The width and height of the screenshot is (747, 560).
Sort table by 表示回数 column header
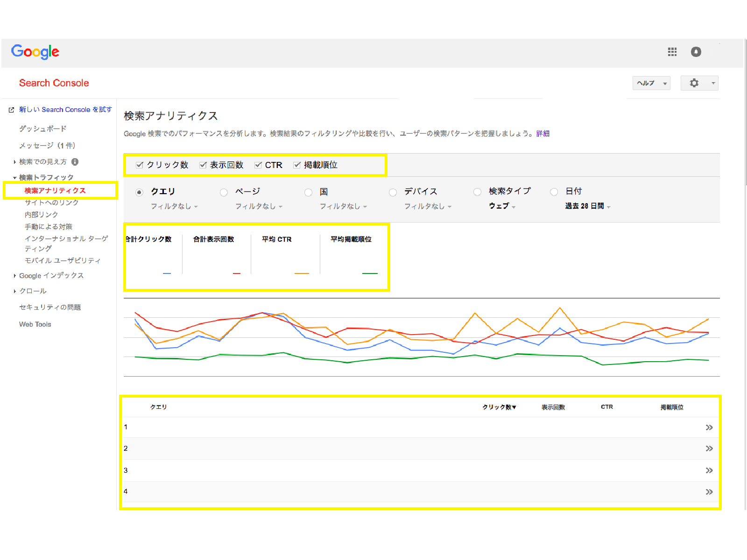tap(553, 407)
